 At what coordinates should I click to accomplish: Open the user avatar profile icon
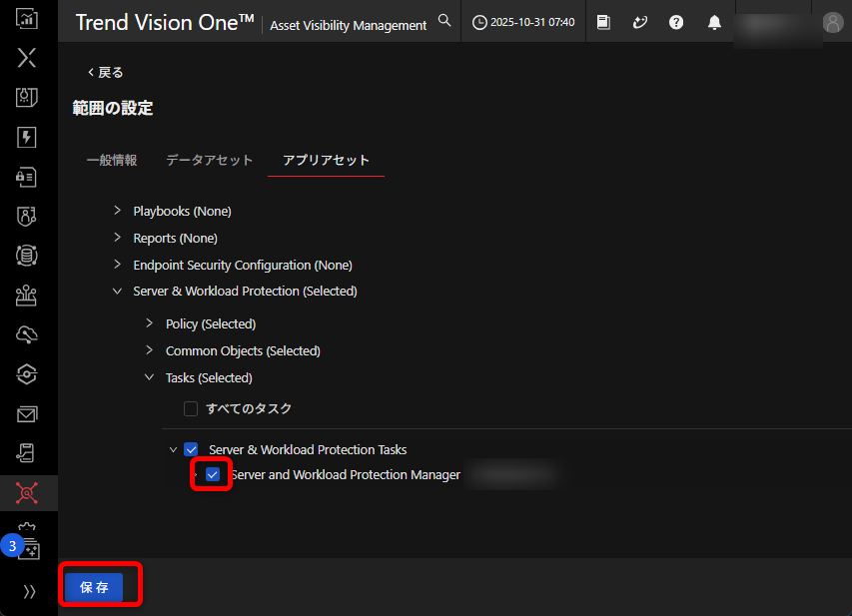tap(832, 22)
